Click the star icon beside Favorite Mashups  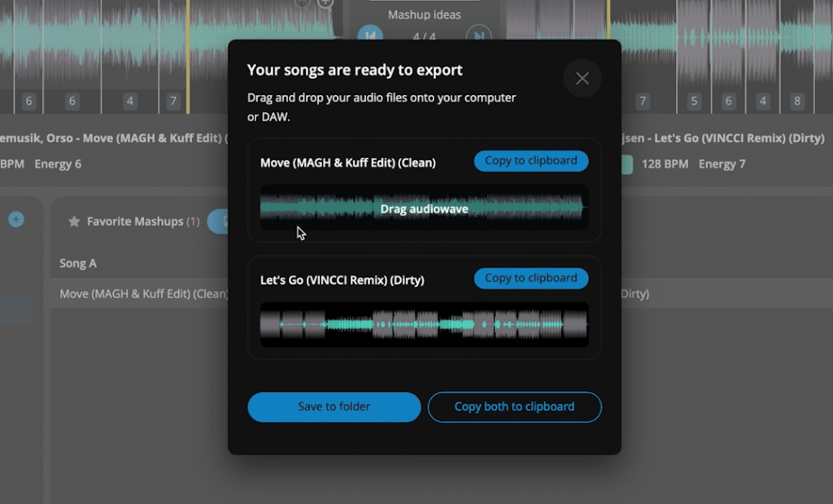point(74,221)
